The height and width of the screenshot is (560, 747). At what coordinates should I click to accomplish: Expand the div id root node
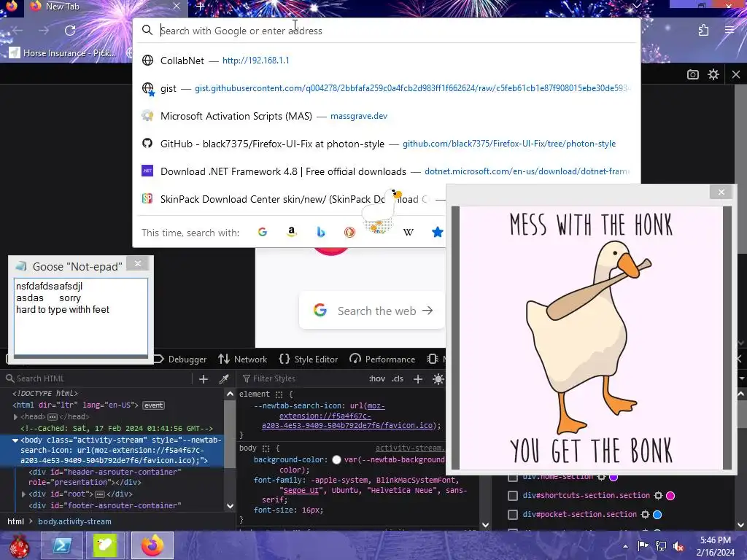click(x=23, y=494)
